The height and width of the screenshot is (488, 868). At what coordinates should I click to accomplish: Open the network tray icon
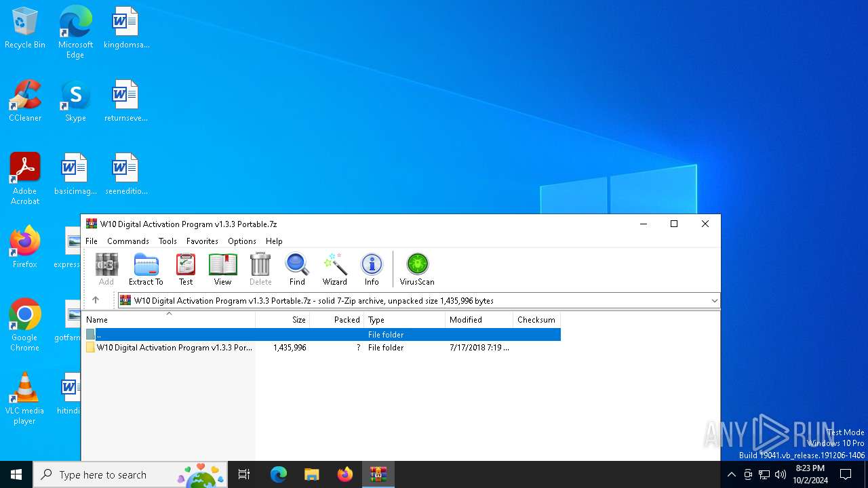[x=764, y=474]
